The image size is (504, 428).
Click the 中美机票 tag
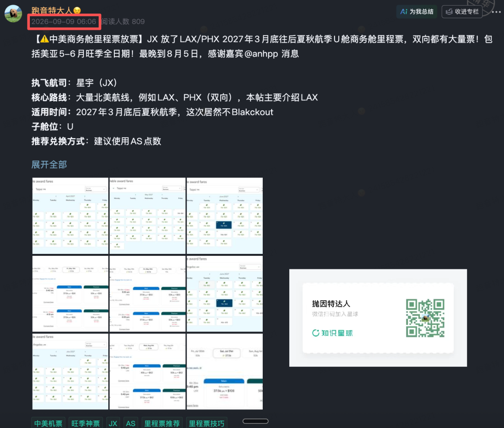pyautogui.click(x=48, y=423)
